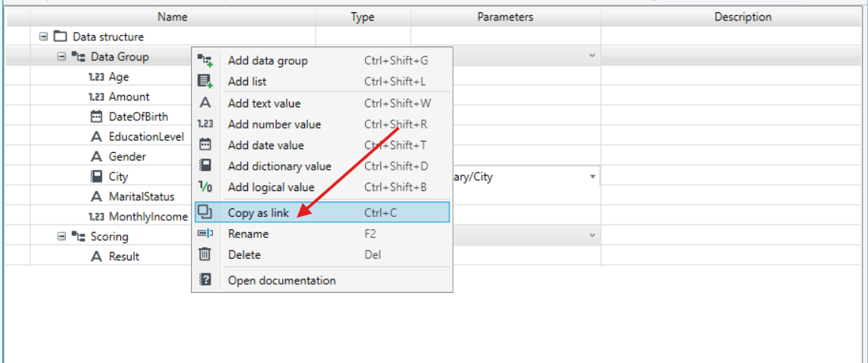Choose Add logical value menu entry
The image size is (868, 363).
323,187
